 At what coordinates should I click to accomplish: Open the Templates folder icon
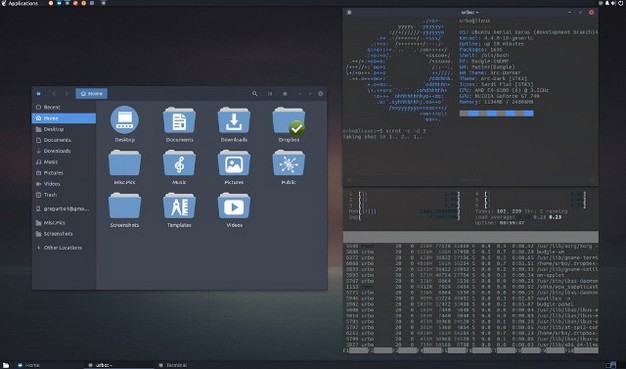[179, 206]
